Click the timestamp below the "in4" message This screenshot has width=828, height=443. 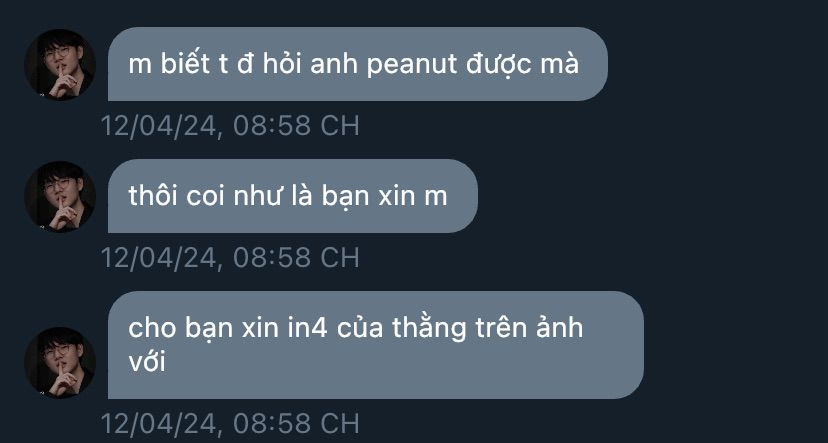coord(230,423)
